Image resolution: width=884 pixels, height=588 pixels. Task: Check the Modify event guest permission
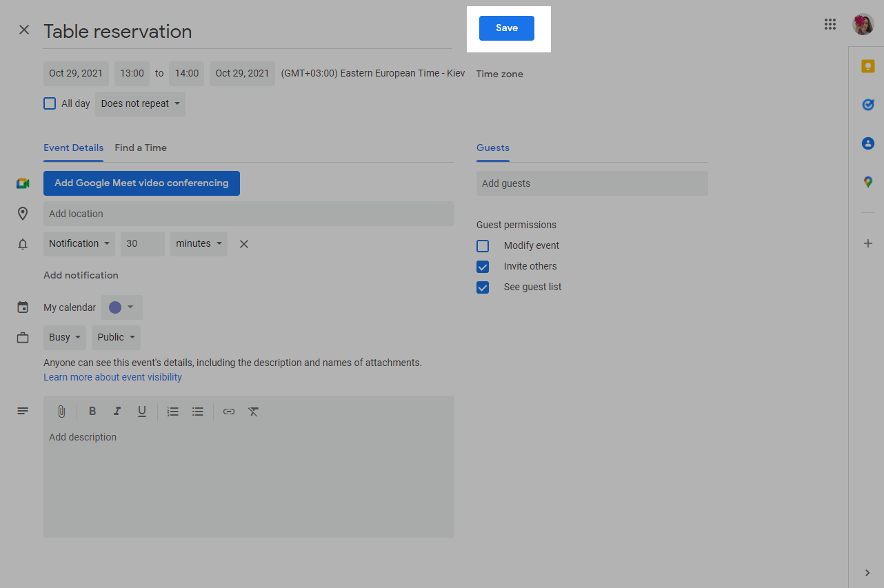point(483,246)
